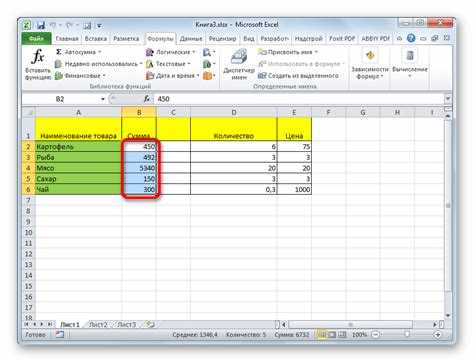474x362 pixels.
Task: Click Создать из выделенного
Action: (298, 76)
